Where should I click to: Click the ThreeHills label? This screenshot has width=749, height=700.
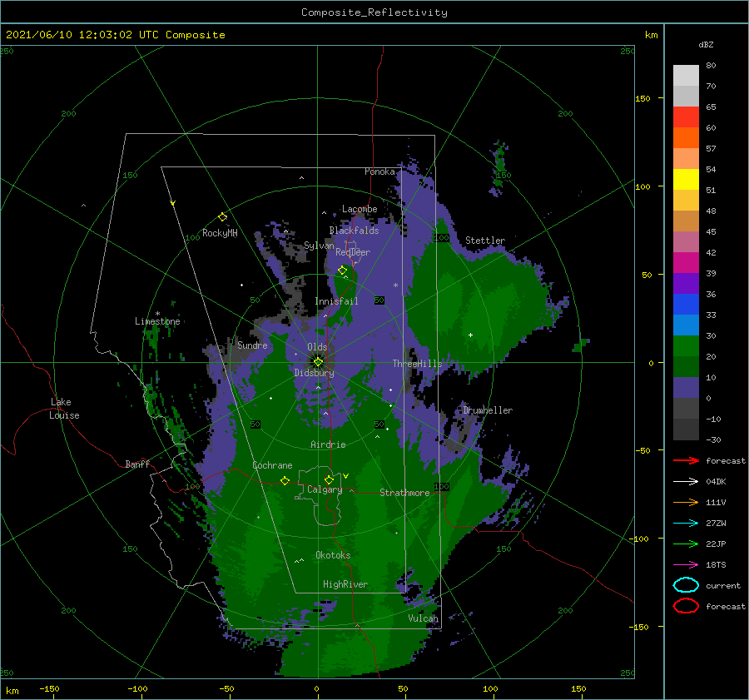[x=418, y=364]
